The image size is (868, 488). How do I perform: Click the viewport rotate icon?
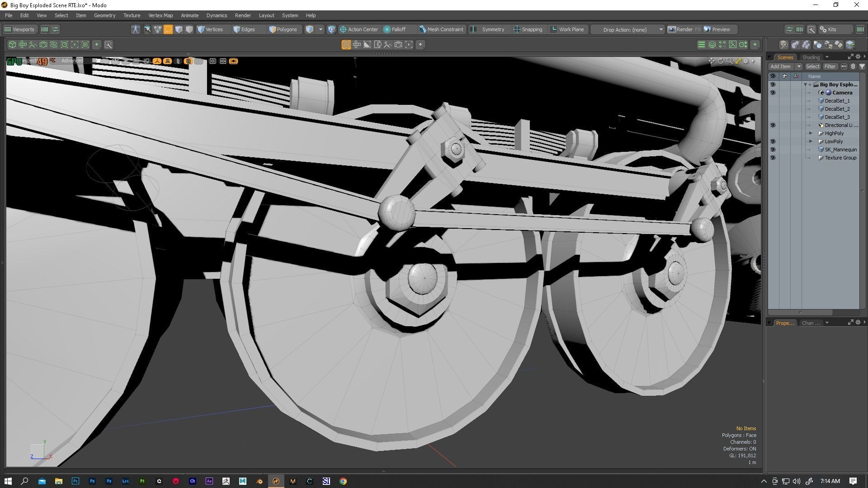721,61
